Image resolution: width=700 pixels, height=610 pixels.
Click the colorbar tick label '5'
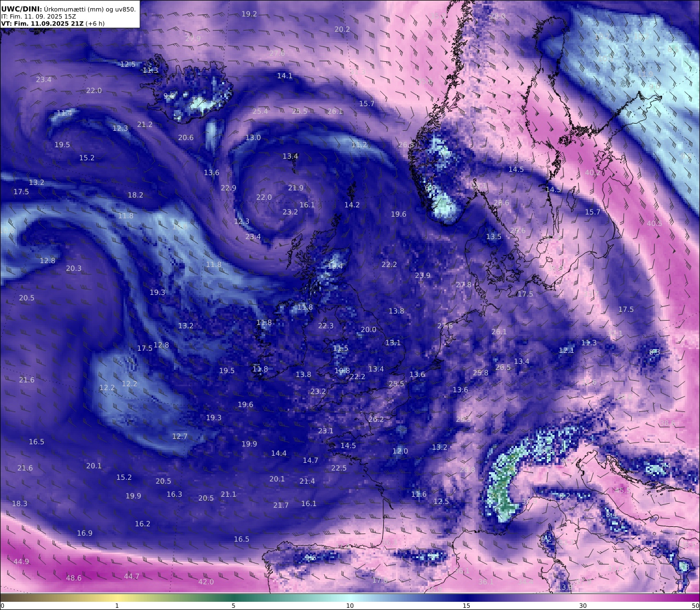coord(234,606)
